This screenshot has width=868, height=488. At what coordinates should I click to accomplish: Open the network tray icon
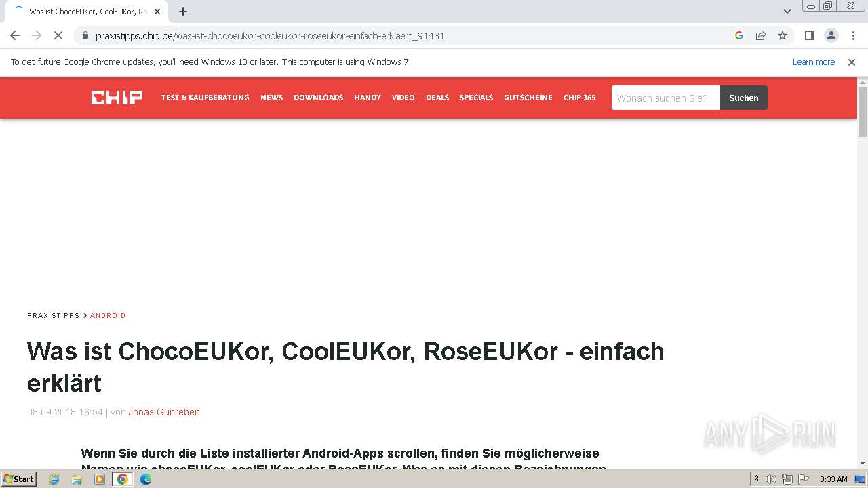pyautogui.click(x=787, y=479)
